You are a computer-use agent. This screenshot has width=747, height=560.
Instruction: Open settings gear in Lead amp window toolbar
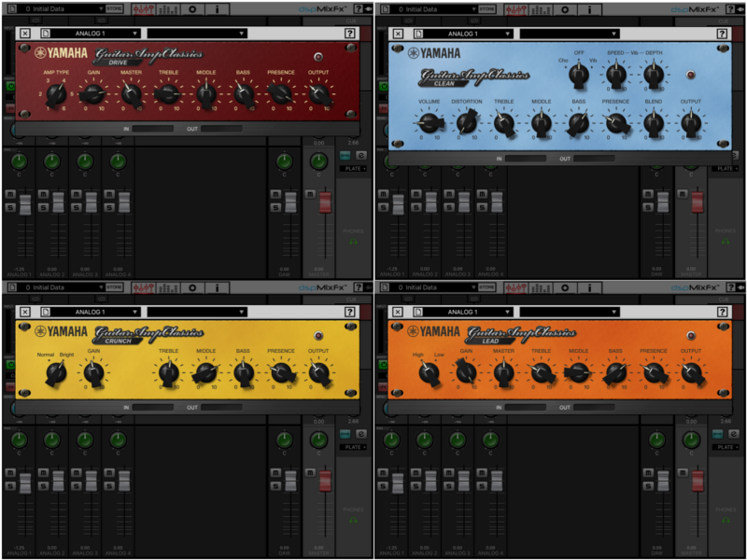[x=565, y=287]
